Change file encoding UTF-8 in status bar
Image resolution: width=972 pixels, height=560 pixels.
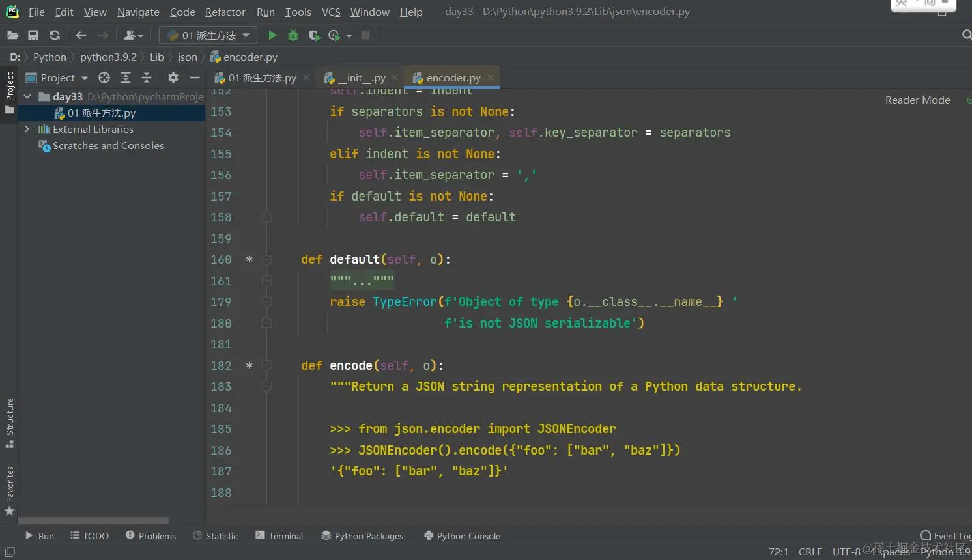[846, 552]
